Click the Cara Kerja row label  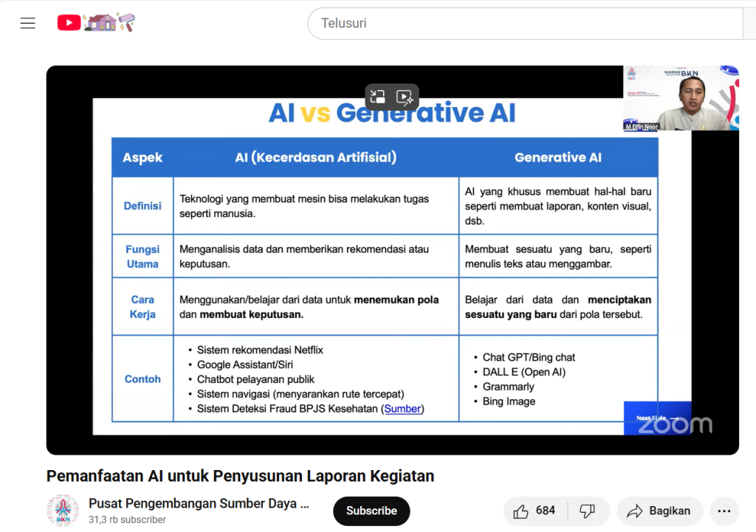142,307
